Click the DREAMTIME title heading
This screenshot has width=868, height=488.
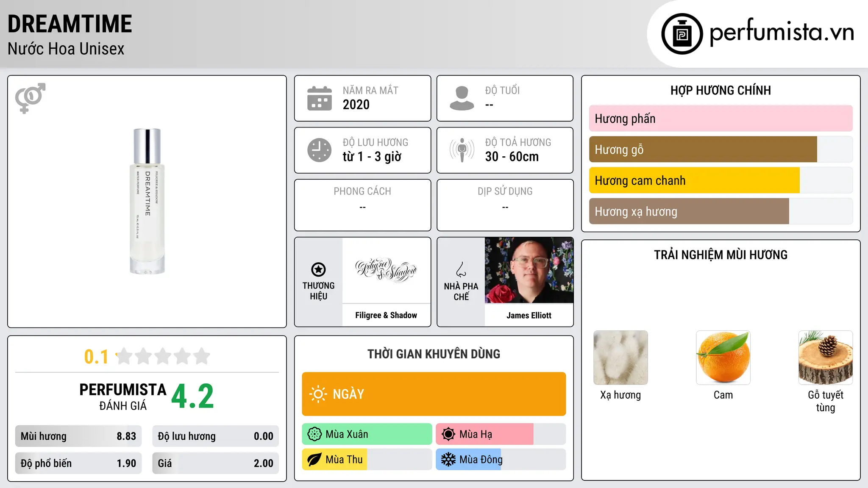tap(70, 24)
